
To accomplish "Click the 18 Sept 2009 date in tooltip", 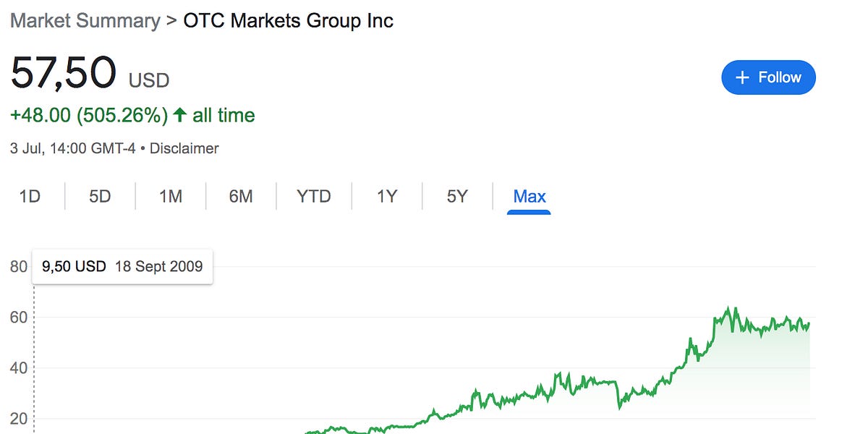I will pos(160,266).
